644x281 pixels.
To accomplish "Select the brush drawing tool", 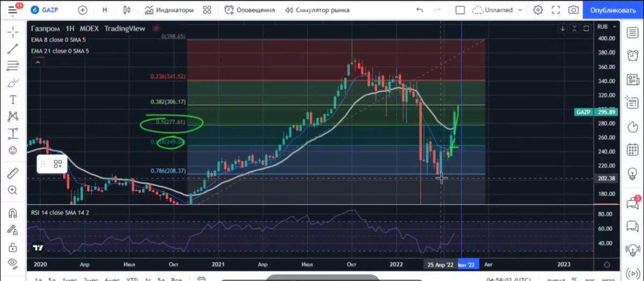I will 13,83.
